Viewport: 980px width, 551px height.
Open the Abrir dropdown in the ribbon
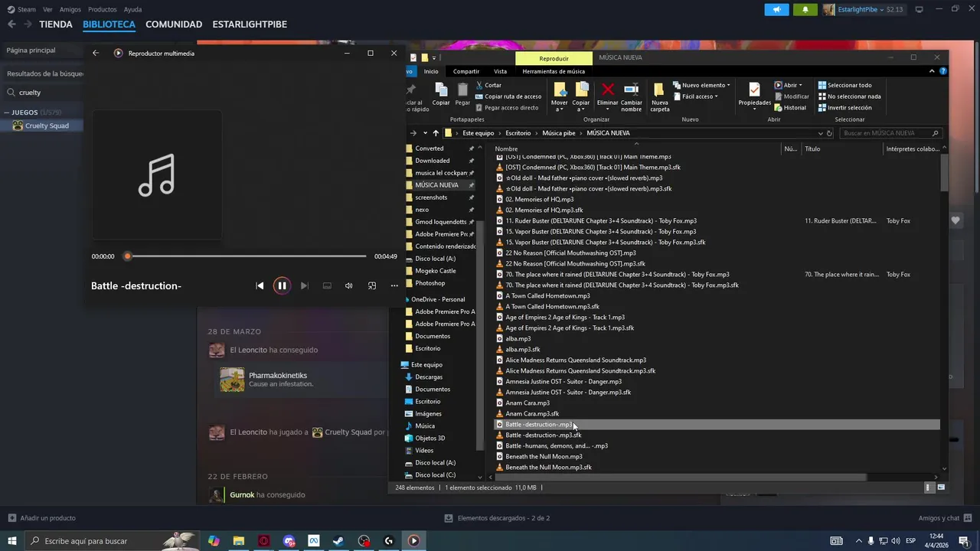click(x=788, y=85)
